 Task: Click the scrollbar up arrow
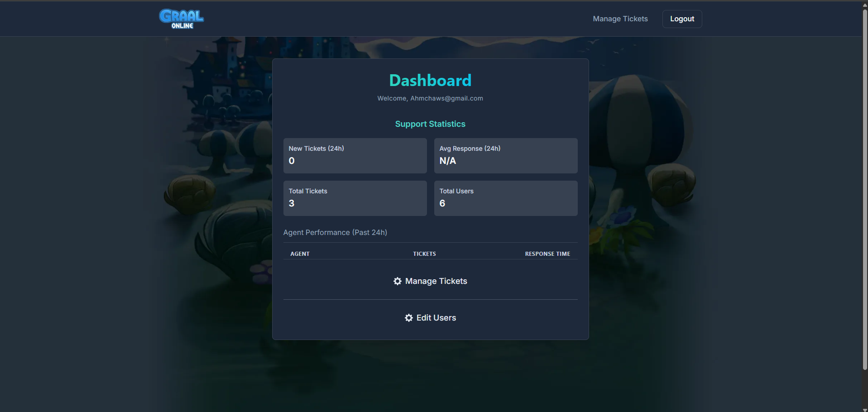coord(865,5)
